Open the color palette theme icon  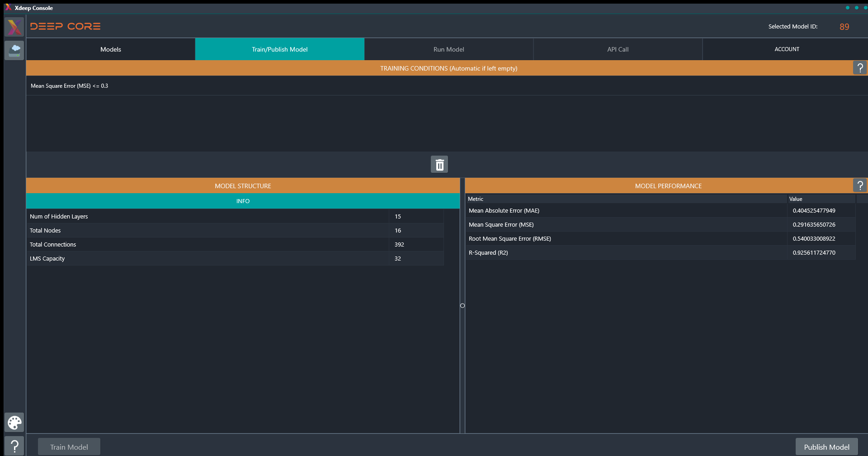14,423
